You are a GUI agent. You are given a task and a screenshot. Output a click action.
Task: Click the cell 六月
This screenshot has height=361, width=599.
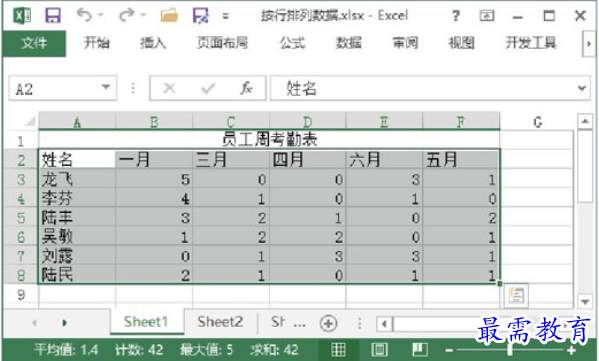[x=384, y=159]
